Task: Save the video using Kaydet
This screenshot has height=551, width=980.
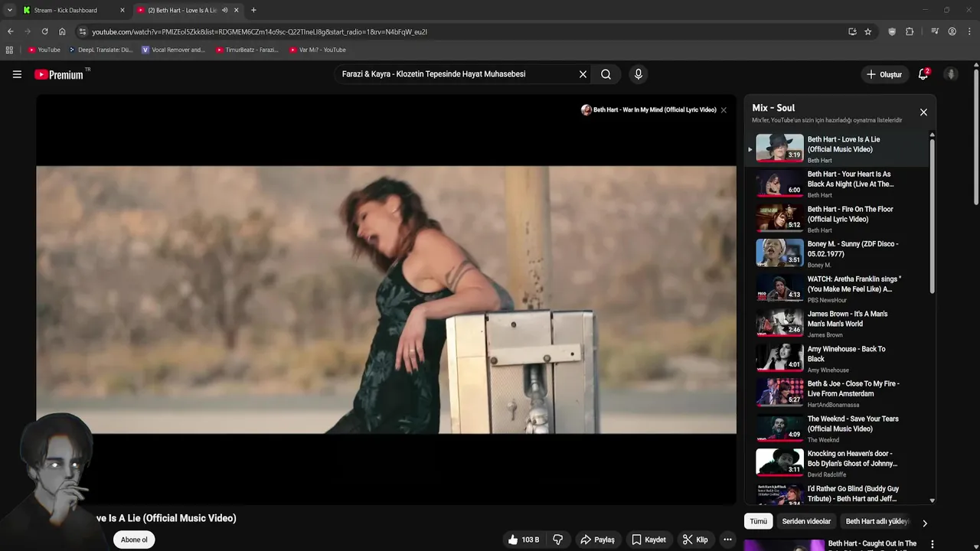Action: pyautogui.click(x=648, y=540)
